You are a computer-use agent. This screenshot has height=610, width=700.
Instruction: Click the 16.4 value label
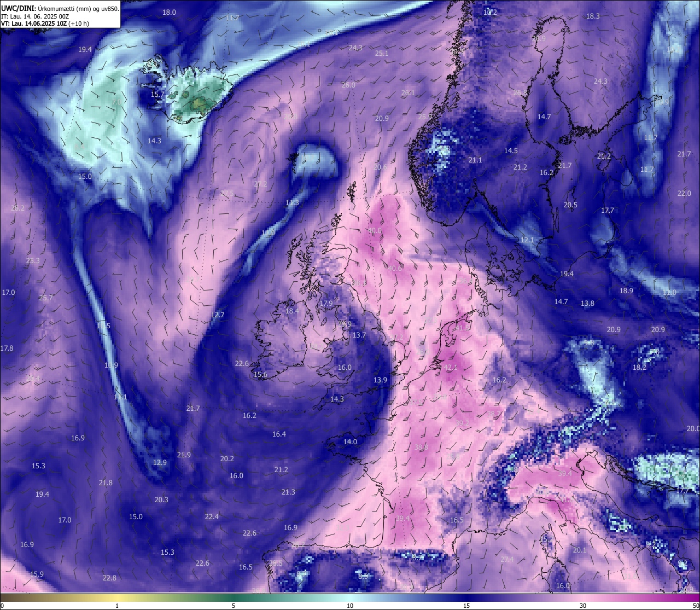[x=279, y=434]
